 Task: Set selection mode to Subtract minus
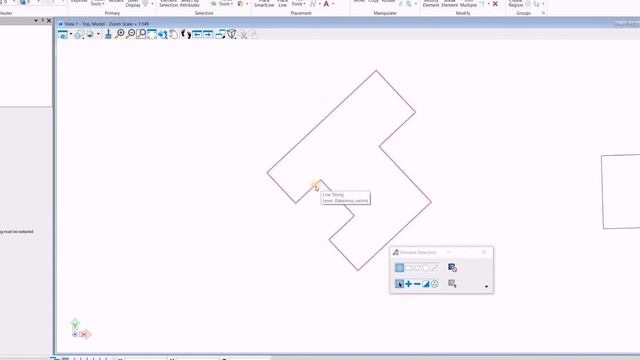click(x=417, y=284)
